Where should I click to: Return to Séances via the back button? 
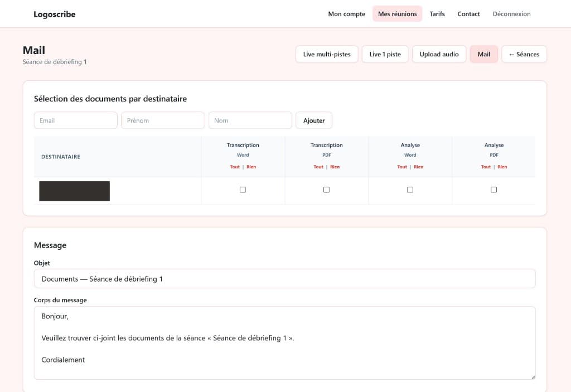[524, 54]
